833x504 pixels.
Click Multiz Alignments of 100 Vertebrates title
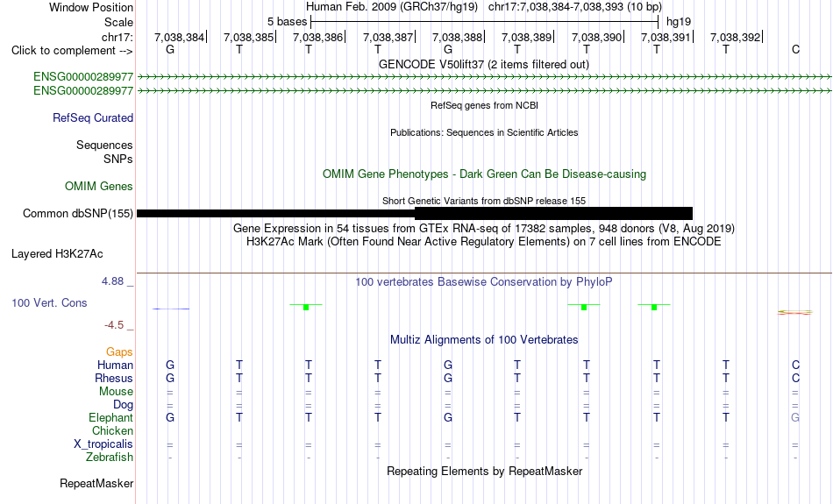(484, 340)
